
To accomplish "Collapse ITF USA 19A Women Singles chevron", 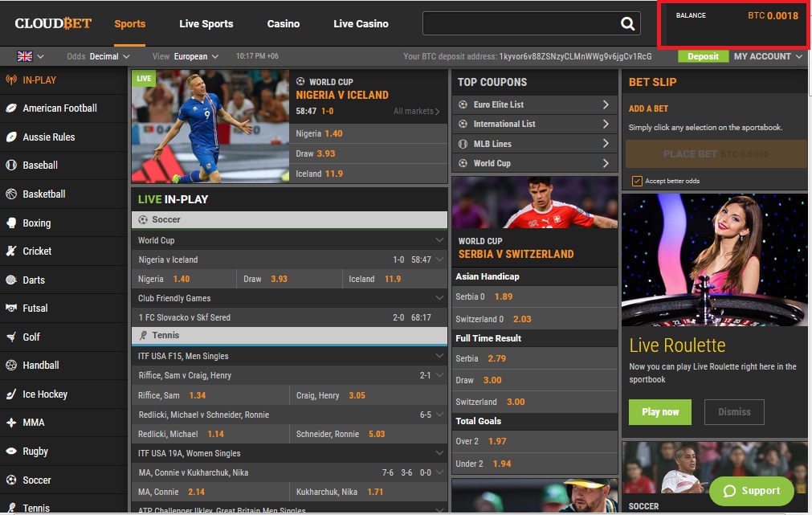I will point(439,453).
